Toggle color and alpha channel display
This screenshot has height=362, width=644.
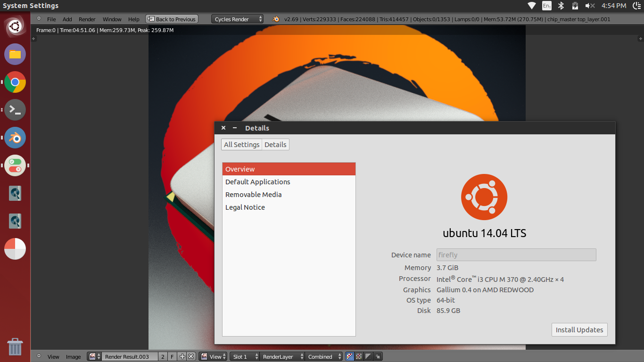(x=359, y=357)
